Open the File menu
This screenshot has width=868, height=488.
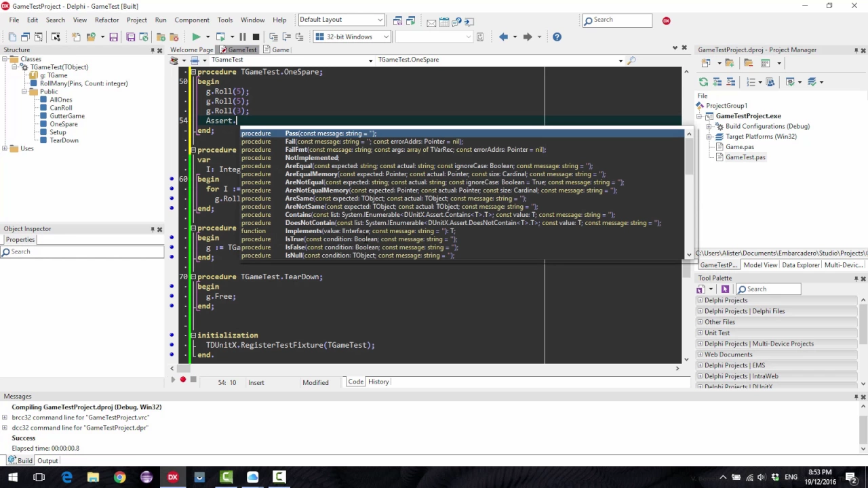point(14,20)
